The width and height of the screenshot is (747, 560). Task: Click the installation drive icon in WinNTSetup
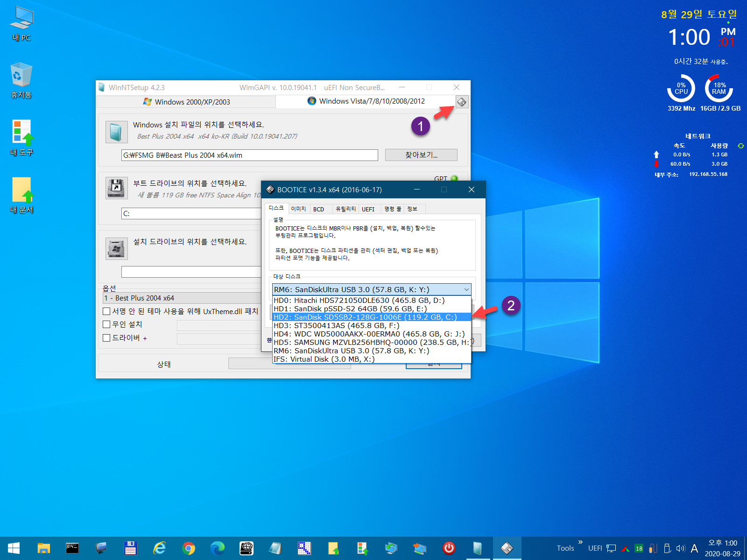116,248
